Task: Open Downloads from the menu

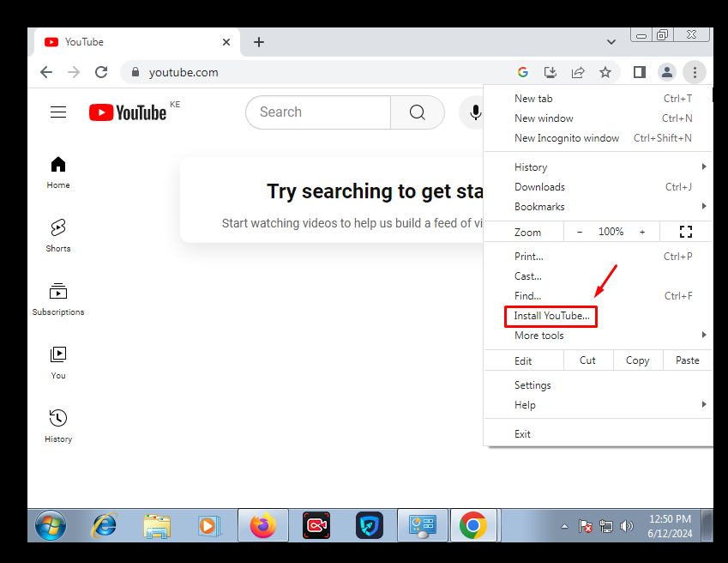Action: click(x=598, y=187)
